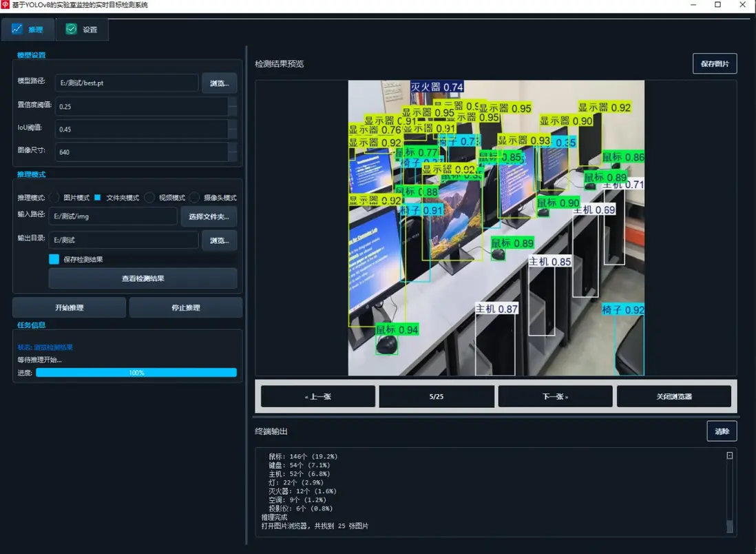Go to the next image with 下一张
The height and width of the screenshot is (554, 756).
click(x=555, y=397)
